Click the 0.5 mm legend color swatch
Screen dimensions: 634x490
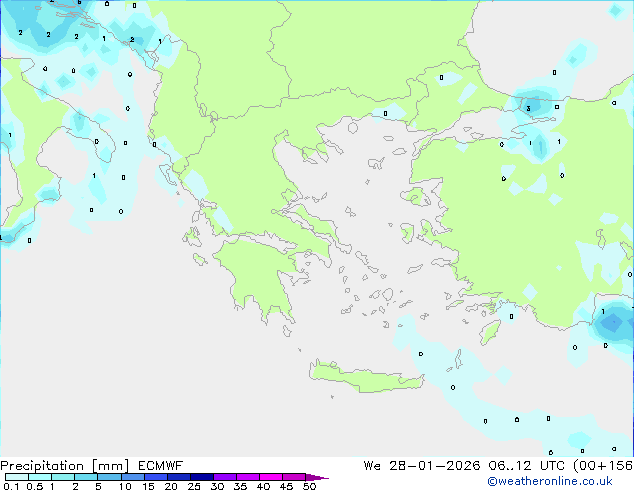click(x=40, y=477)
